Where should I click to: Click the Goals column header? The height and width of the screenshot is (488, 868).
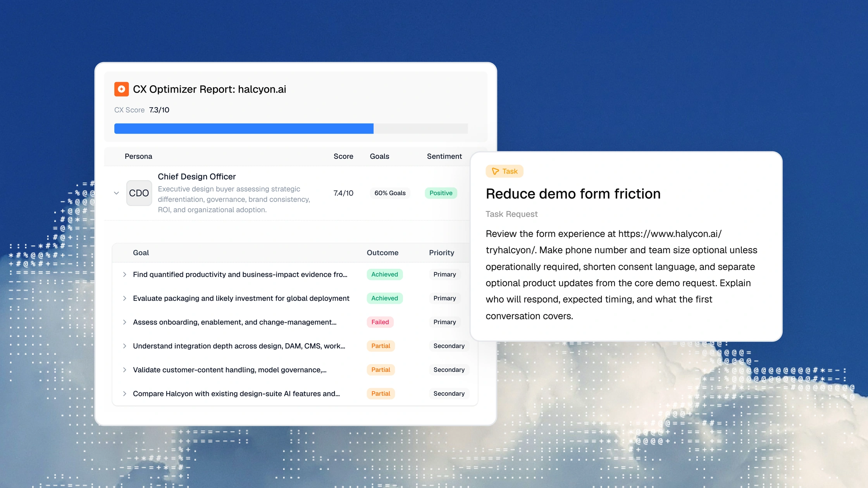[379, 156]
